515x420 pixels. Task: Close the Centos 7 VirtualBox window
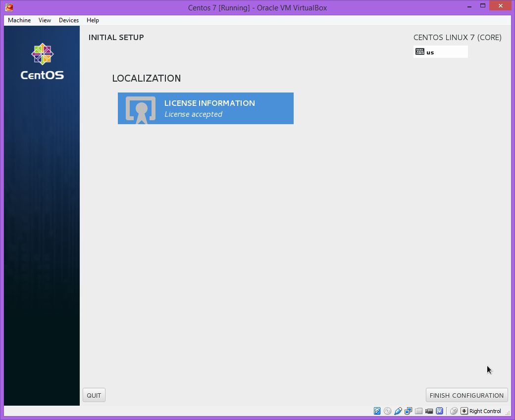(x=500, y=6)
